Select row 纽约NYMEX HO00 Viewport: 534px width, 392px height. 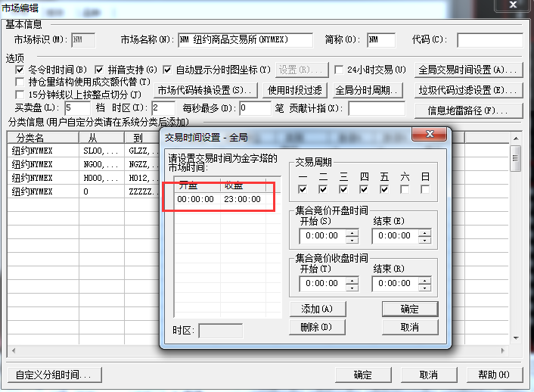click(x=83, y=178)
